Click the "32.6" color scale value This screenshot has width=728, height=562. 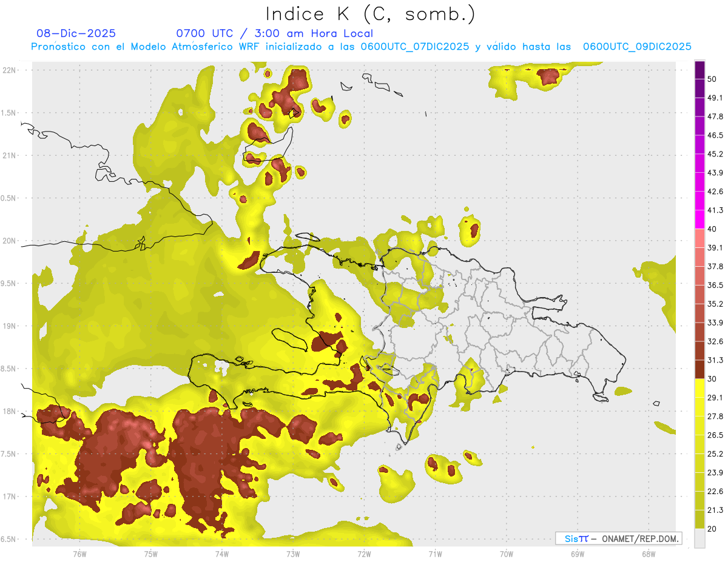[715, 341]
